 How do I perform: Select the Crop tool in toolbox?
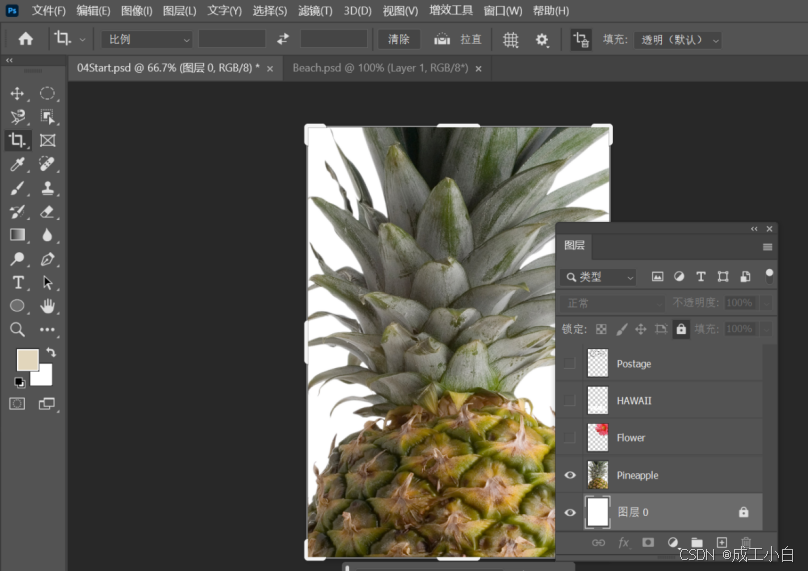coord(18,140)
